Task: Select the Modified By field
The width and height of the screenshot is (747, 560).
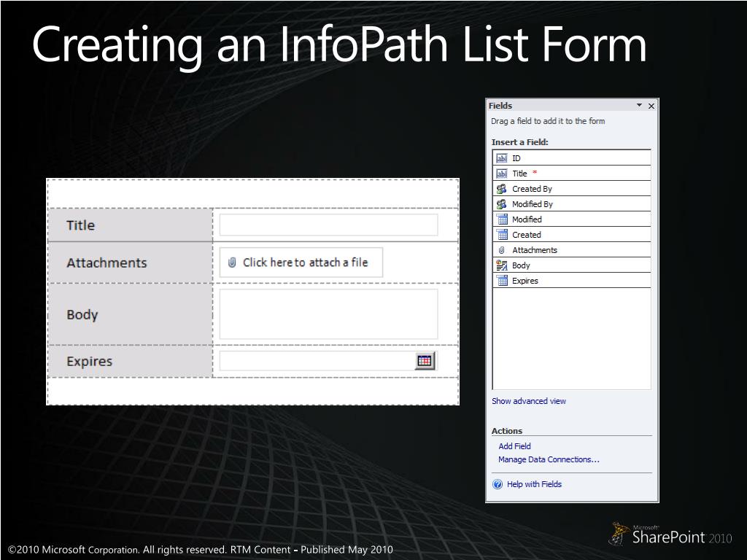Action: 572,204
